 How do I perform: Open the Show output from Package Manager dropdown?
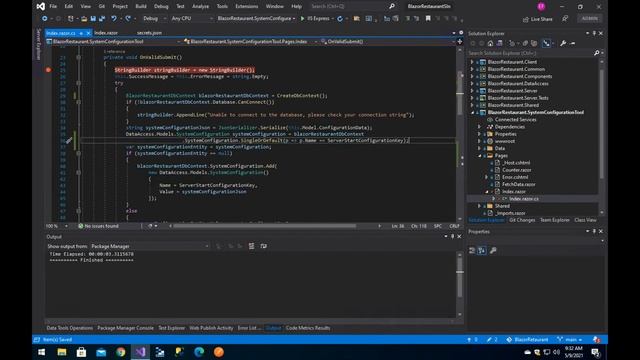150,246
